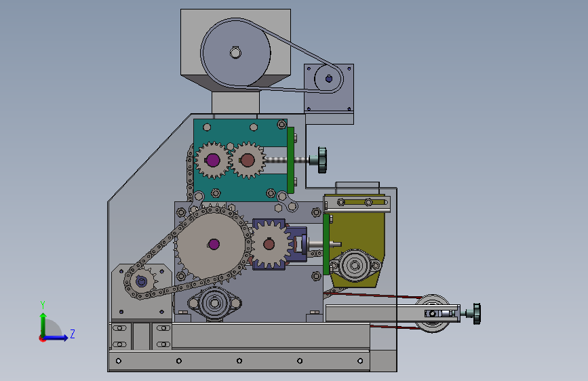Click the Z axis label on the triad
The height and width of the screenshot is (381, 588).
73,334
